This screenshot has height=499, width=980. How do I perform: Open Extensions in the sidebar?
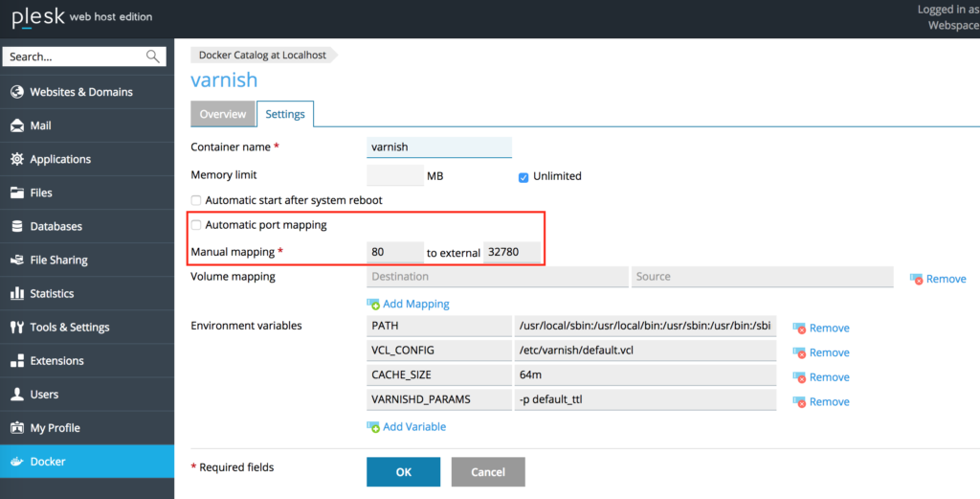tap(87, 361)
